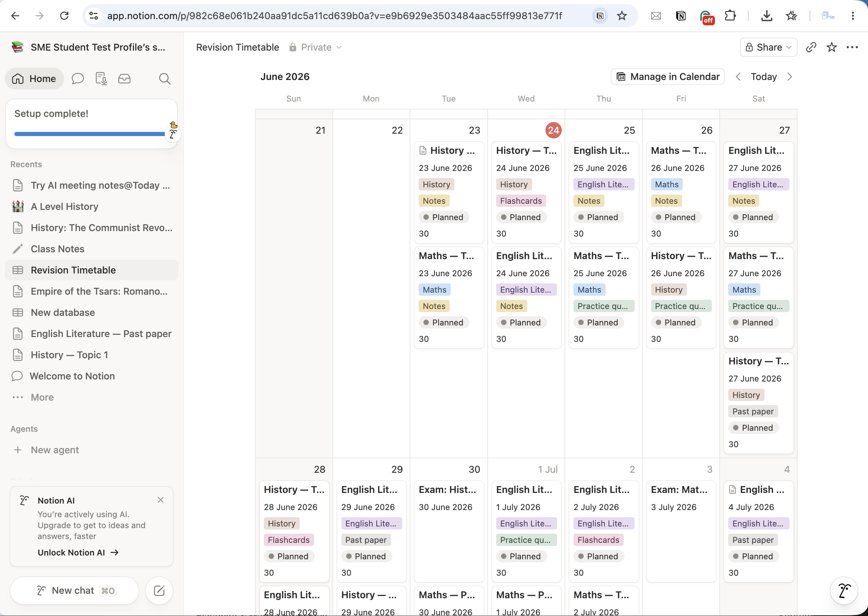This screenshot has height=616, width=868.
Task: Click Unlock Notion AI link
Action: coord(78,552)
